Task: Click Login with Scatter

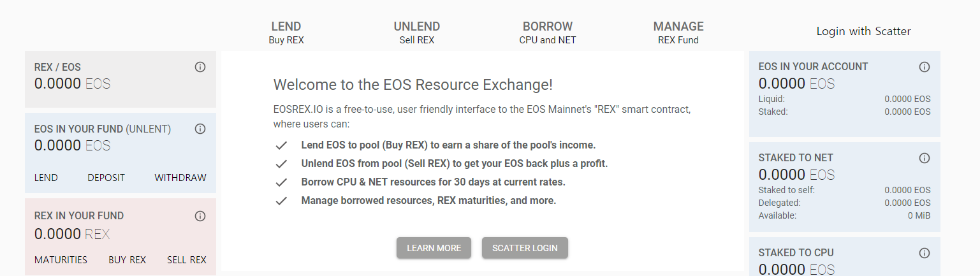Action: [x=864, y=31]
